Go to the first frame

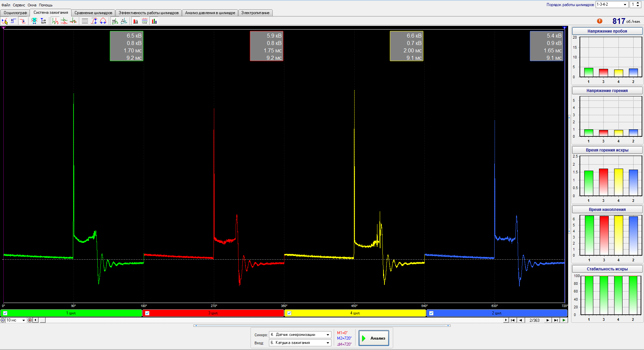[513, 320]
